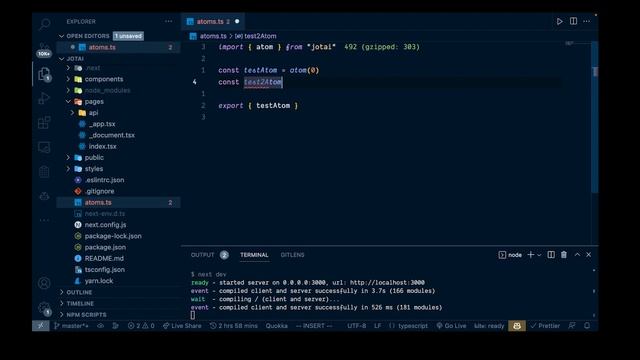Open Source Control view with 10K+ badge

(44, 50)
